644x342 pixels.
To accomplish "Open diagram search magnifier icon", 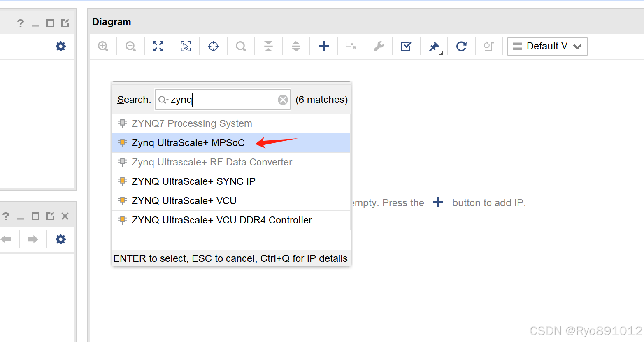I will click(241, 46).
